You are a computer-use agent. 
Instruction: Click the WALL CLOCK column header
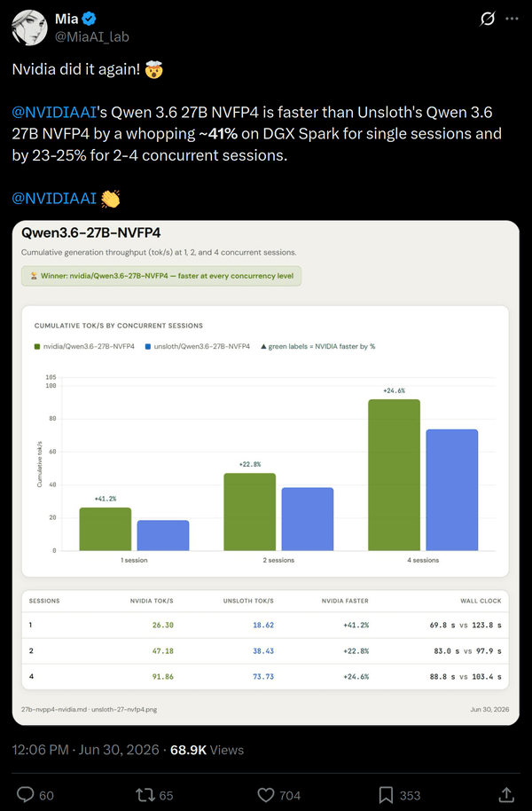[481, 601]
